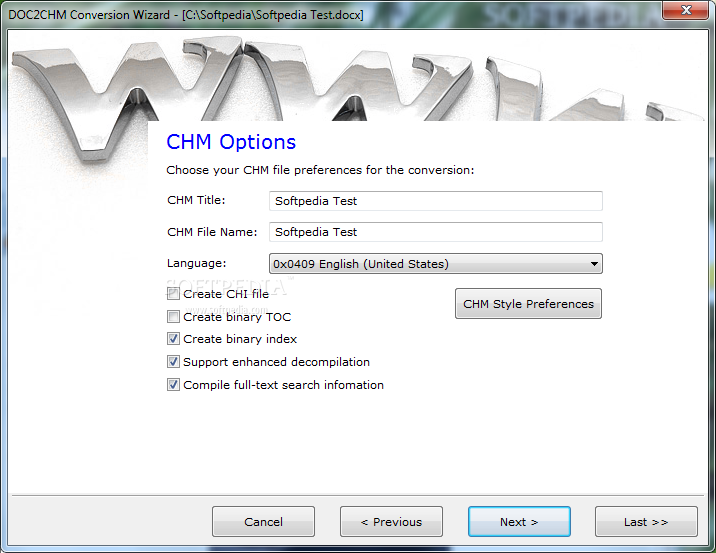Click the Cancel button
Image resolution: width=716 pixels, height=553 pixels.
coord(263,521)
